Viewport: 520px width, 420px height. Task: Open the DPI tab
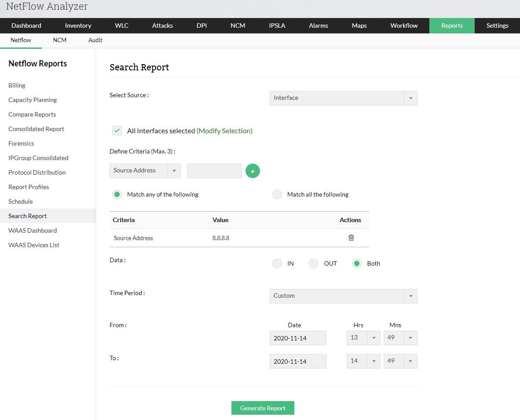pyautogui.click(x=201, y=26)
